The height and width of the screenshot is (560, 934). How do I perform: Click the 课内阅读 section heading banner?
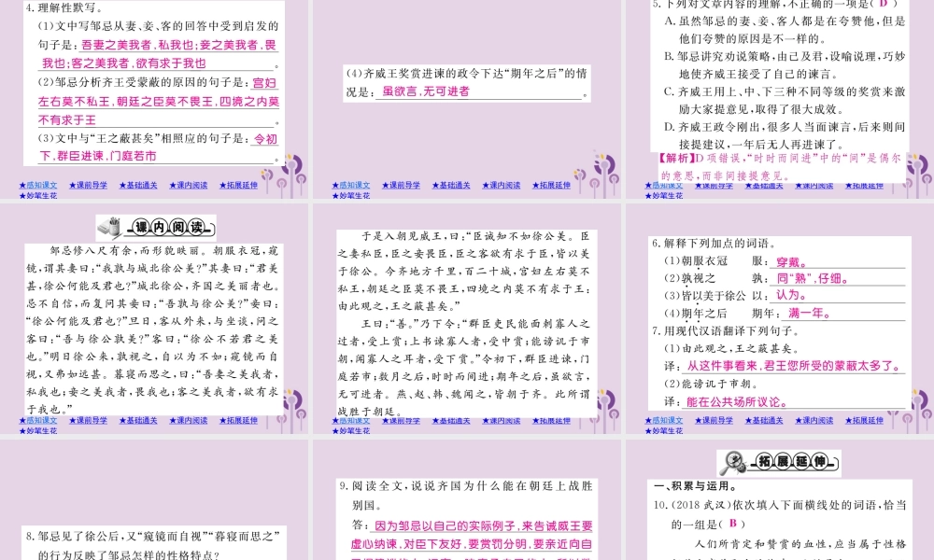pyautogui.click(x=156, y=228)
